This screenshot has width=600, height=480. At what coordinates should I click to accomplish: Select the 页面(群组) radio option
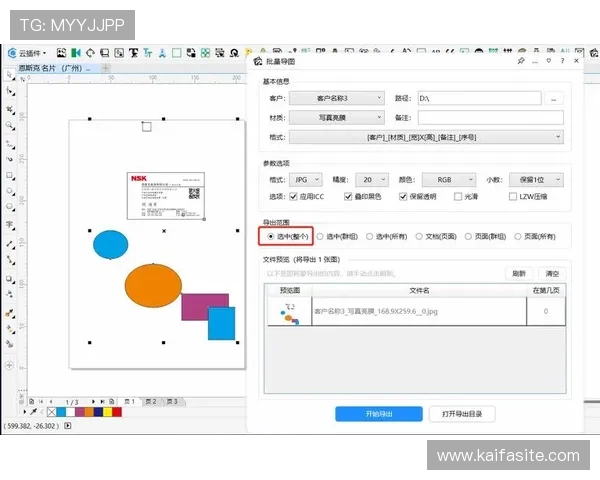[x=468, y=236]
